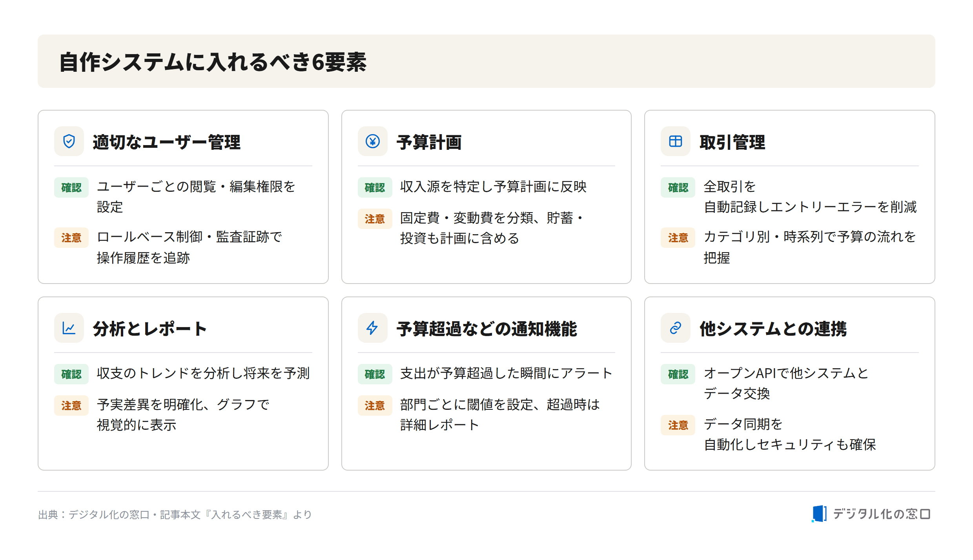Click the title 自作システムに入れるべき6要素
The width and height of the screenshot is (973, 560).
point(213,62)
